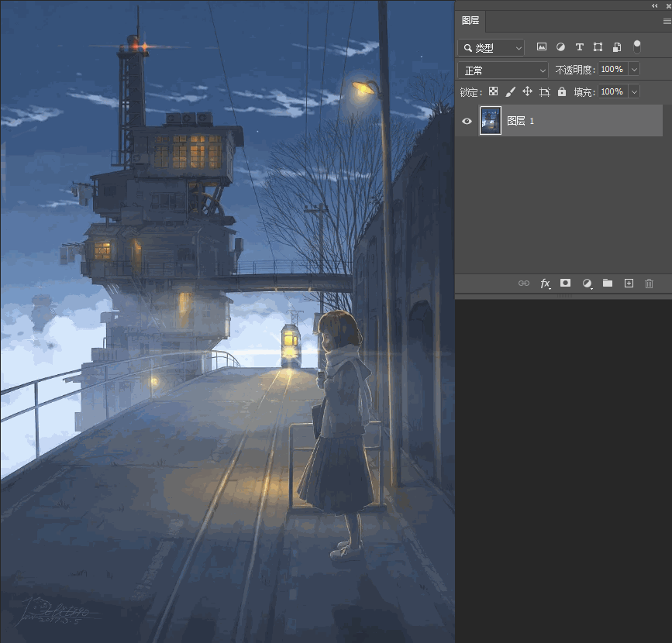Select the 图层 1 layer thumbnail
The height and width of the screenshot is (643, 672).
[x=491, y=121]
